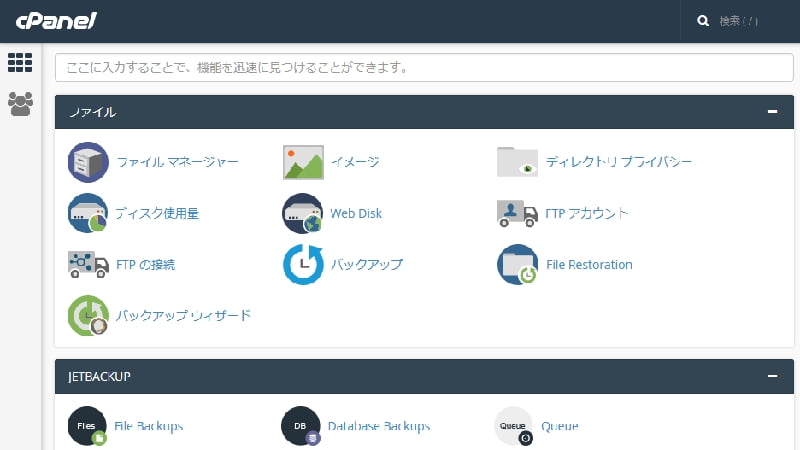
Task: Collapse the JETBACKUP section
Action: click(x=772, y=376)
